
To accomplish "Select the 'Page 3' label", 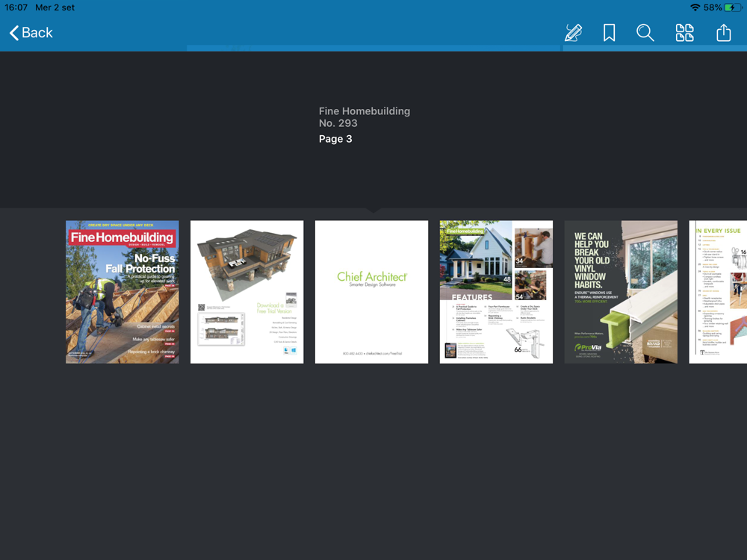I will (x=335, y=139).
